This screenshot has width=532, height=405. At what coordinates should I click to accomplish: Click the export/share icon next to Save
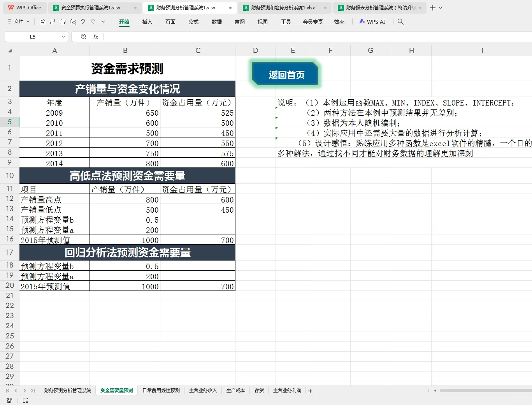[53, 22]
